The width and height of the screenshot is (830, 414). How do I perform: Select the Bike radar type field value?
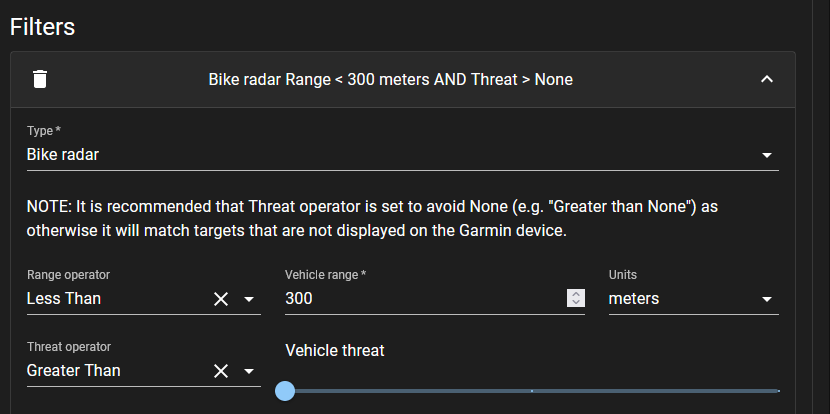click(63, 155)
